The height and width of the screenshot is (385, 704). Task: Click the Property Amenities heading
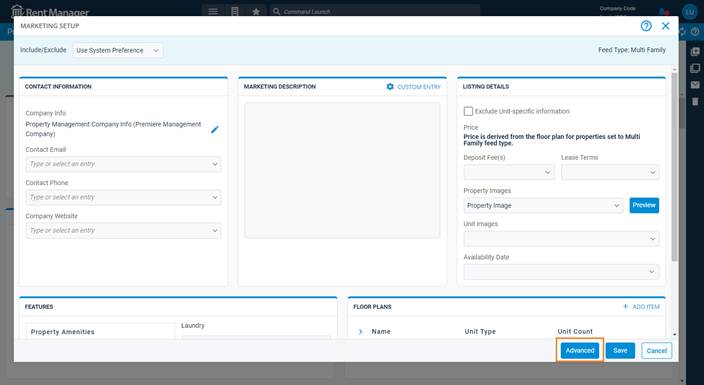62,332
